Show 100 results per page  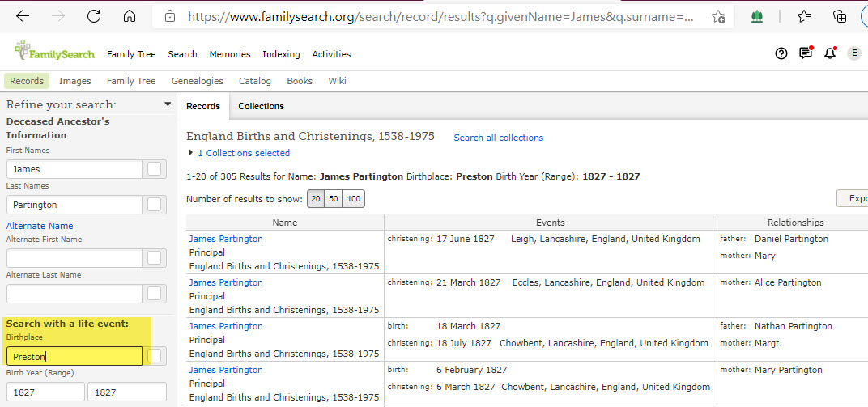354,199
